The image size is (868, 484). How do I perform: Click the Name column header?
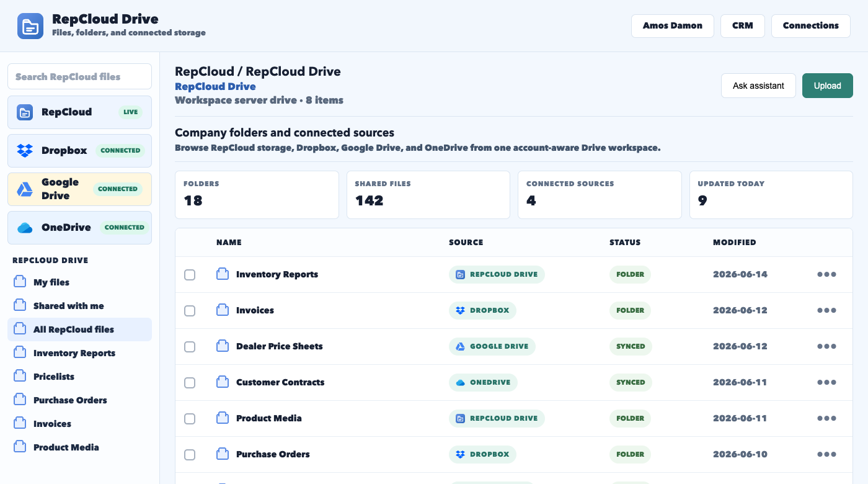click(x=229, y=243)
